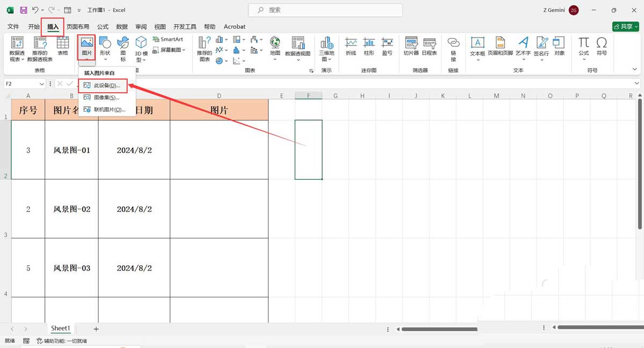644x348 pixels.
Task: Expand the Name Box dropdown arrow
Action: [x=42, y=84]
